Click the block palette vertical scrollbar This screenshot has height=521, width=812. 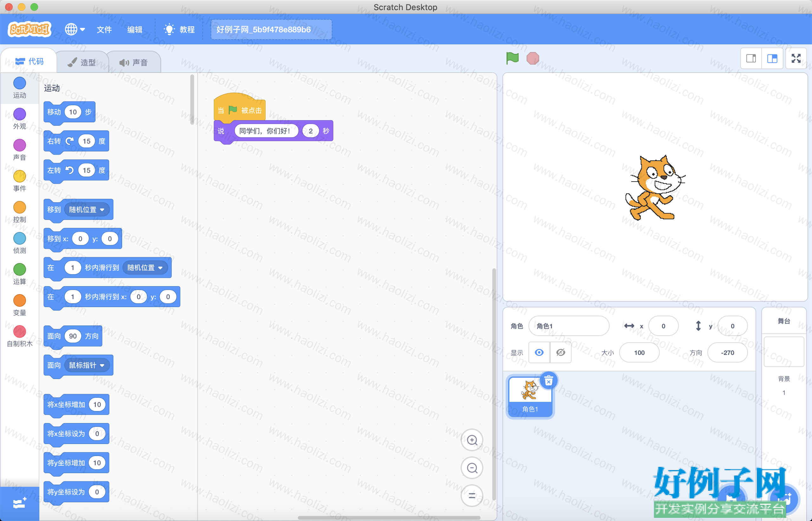coord(192,100)
